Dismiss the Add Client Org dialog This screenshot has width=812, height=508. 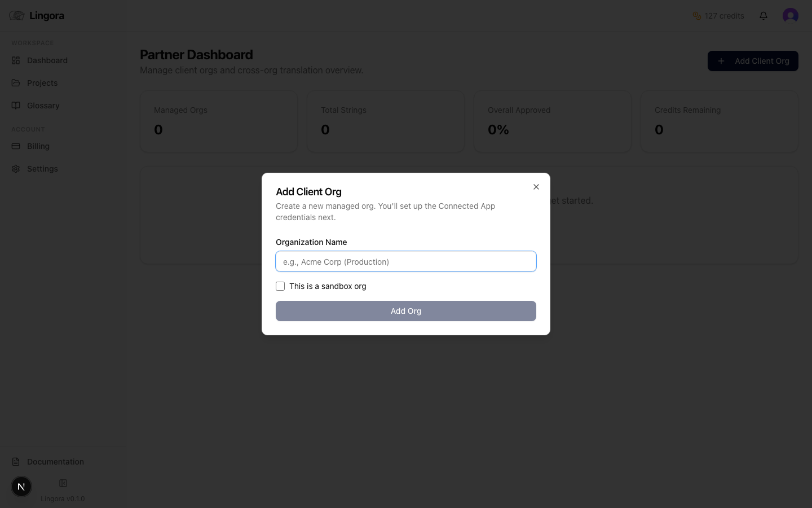(536, 186)
